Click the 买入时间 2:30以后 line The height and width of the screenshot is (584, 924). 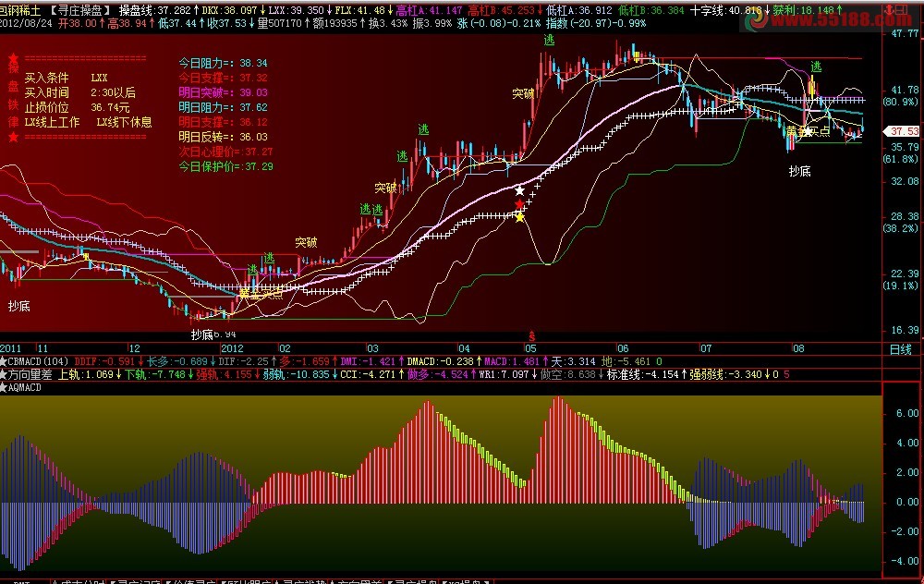click(x=80, y=92)
